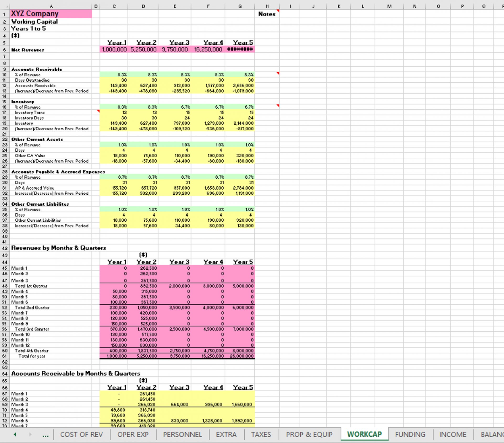Select Total 3rd Quarter Year 5 value 7,000,000
Screen dimensions: 504x443
(x=240, y=329)
